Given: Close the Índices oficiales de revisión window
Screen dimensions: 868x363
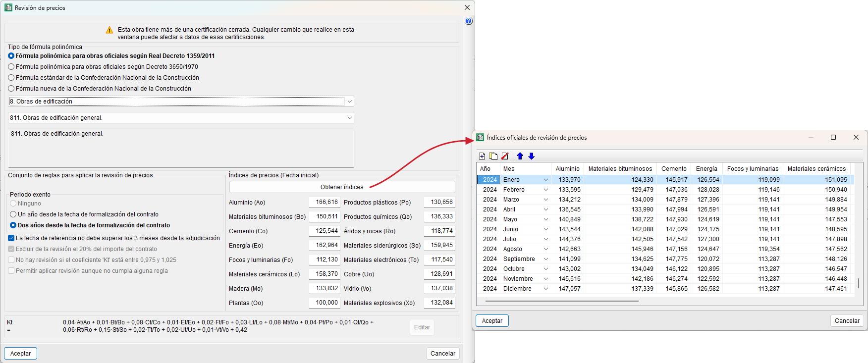Looking at the screenshot, I should pyautogui.click(x=856, y=137).
